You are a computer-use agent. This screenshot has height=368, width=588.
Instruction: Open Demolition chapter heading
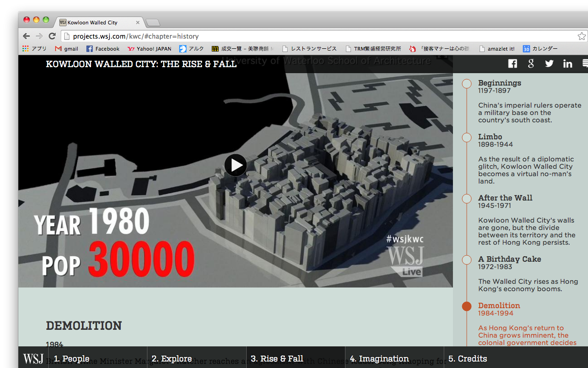(x=499, y=305)
